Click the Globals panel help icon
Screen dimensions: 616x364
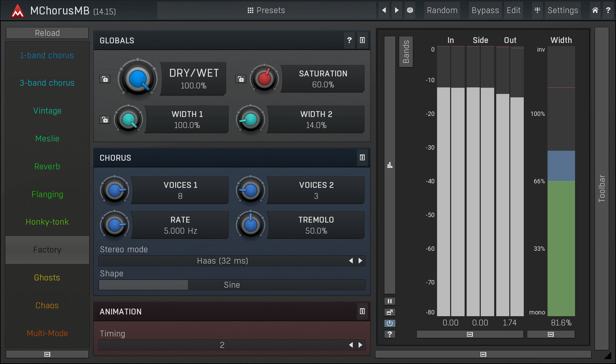click(x=349, y=40)
